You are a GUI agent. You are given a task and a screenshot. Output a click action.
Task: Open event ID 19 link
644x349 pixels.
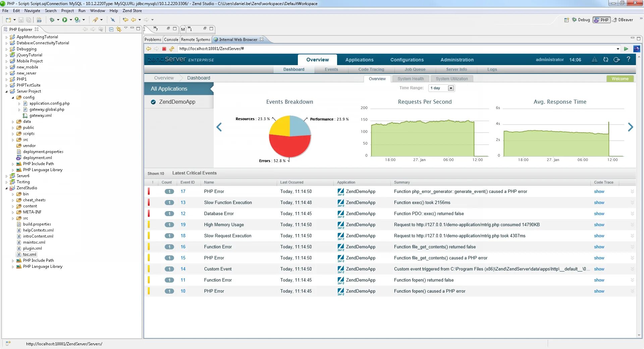183,225
